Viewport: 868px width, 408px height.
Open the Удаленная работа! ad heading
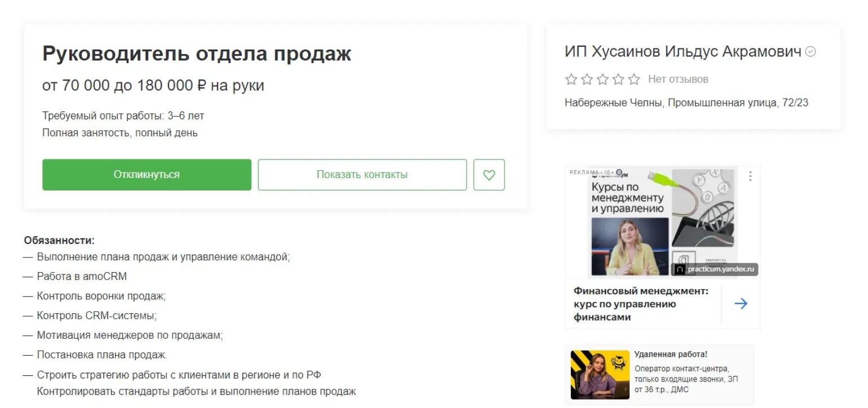click(x=671, y=354)
